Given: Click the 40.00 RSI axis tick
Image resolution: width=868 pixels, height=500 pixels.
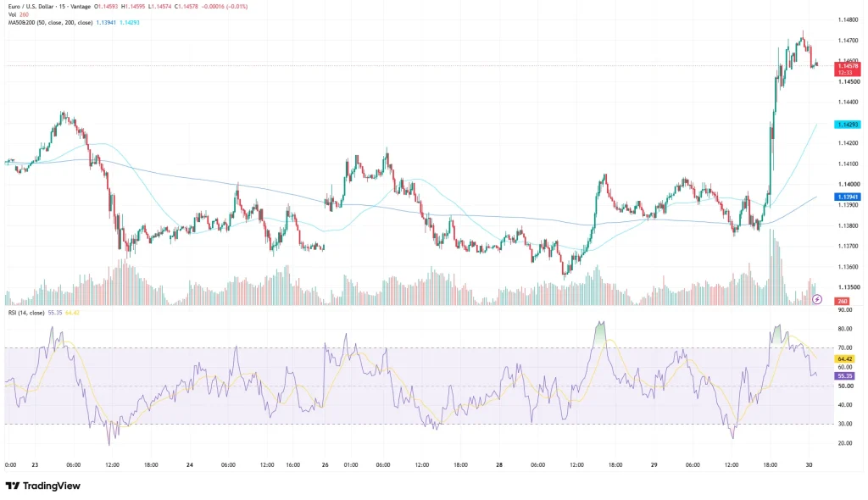Looking at the screenshot, I should pos(845,405).
